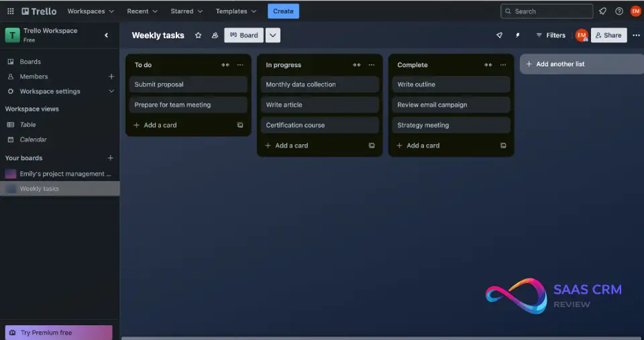Open the help question mark icon
This screenshot has height=340, width=644.
[619, 11]
